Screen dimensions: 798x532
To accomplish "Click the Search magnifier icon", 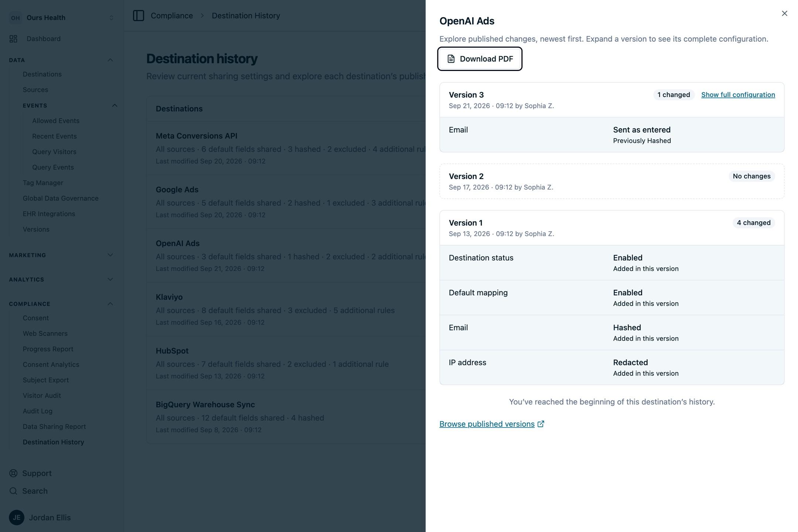I will pos(13,491).
